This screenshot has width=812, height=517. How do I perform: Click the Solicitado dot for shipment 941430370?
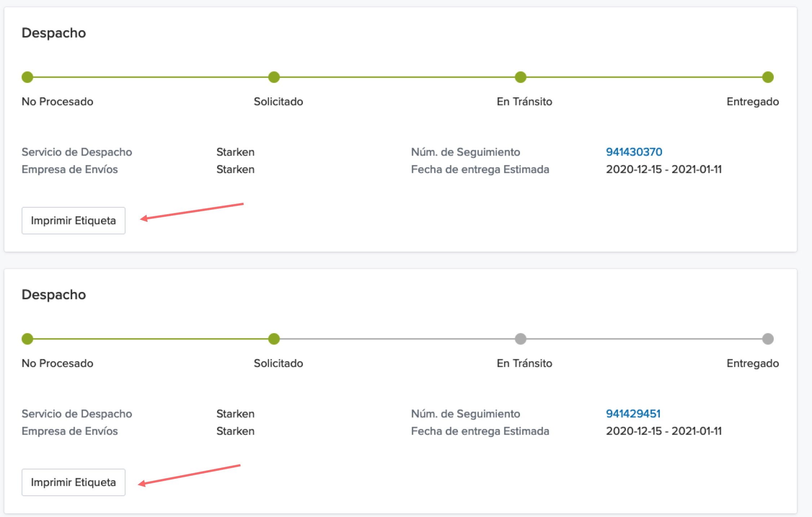274,77
